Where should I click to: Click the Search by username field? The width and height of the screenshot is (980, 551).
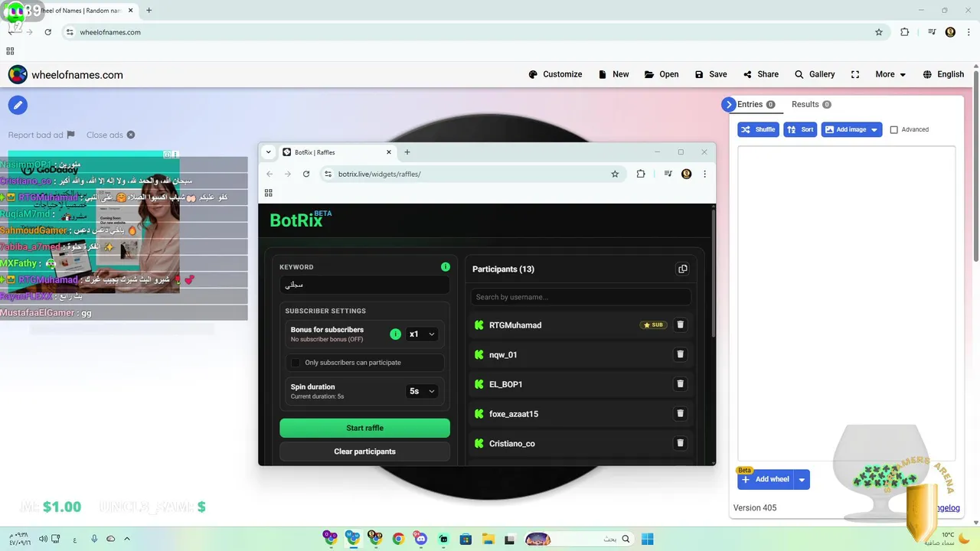tap(581, 297)
